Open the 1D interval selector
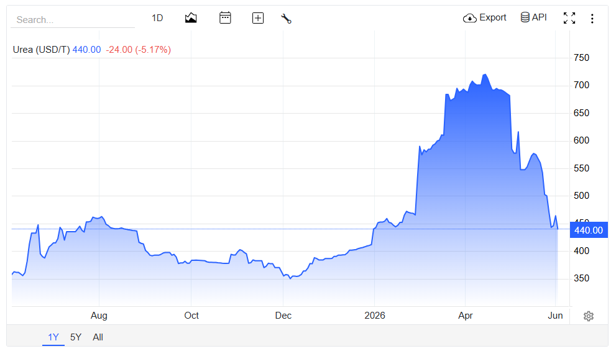616x364 pixels. click(x=157, y=18)
